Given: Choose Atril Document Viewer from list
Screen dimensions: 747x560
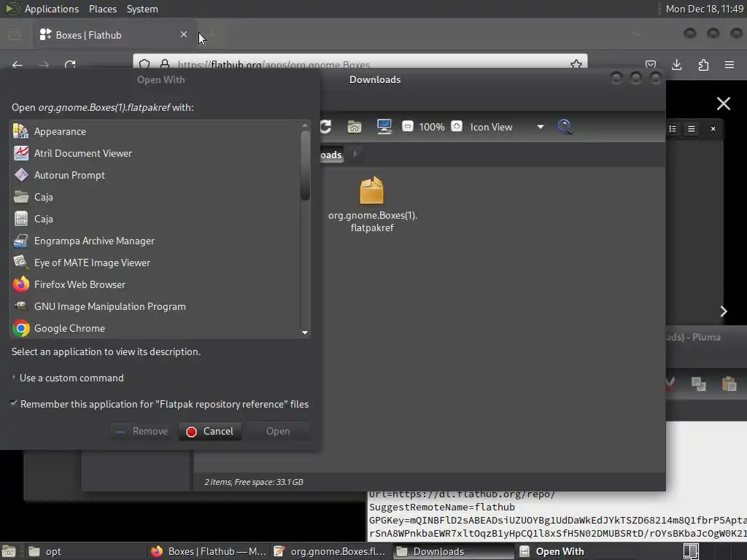Looking at the screenshot, I should [x=160, y=153].
